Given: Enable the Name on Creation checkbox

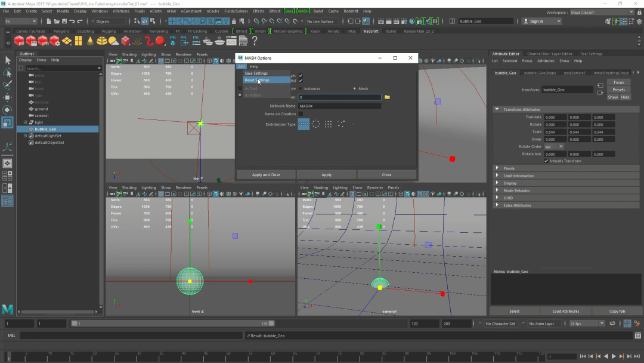Looking at the screenshot, I should tap(301, 114).
